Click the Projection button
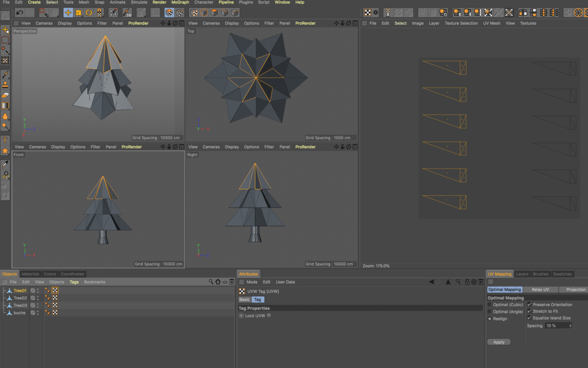This screenshot has width=588, height=368. click(574, 290)
